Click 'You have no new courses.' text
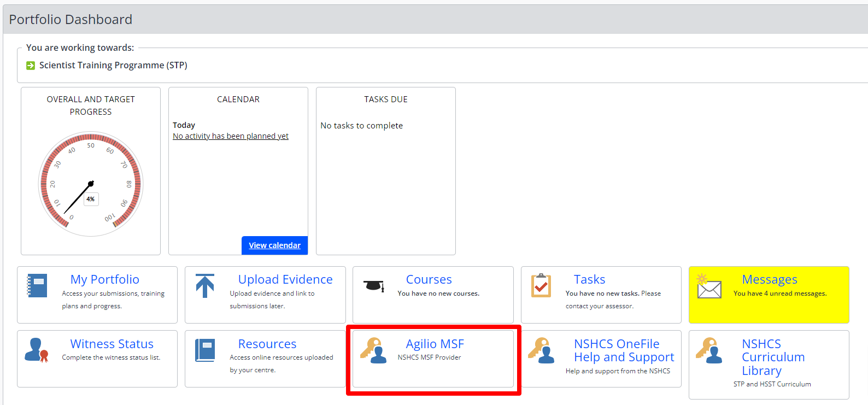The image size is (868, 405). [x=438, y=294]
